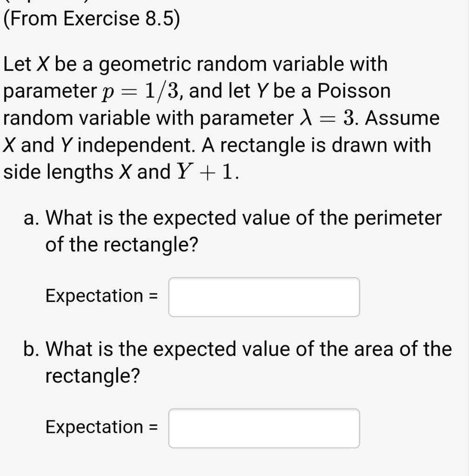469x476 pixels.
Task: Click the part a question about perimeter
Action: tap(244, 231)
